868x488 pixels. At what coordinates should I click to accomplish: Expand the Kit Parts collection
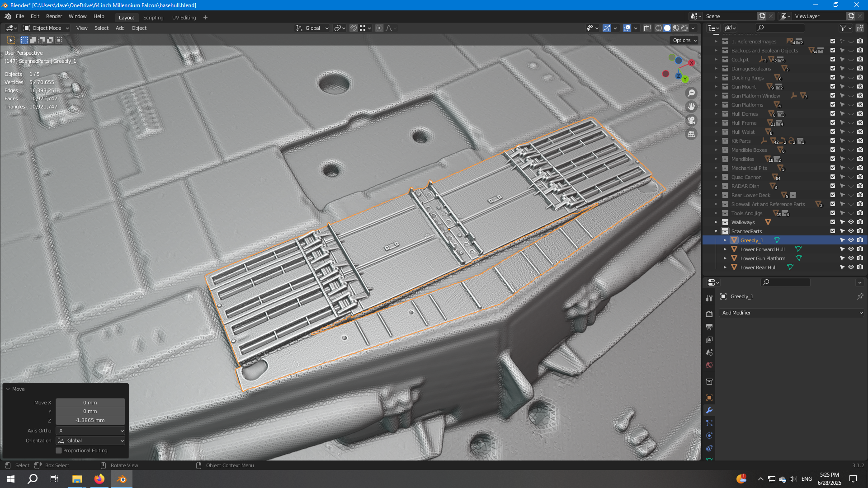click(x=716, y=141)
